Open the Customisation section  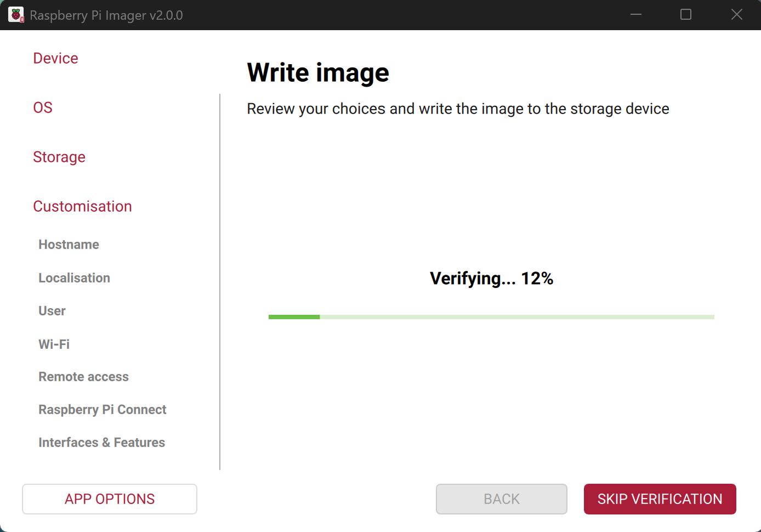(82, 206)
